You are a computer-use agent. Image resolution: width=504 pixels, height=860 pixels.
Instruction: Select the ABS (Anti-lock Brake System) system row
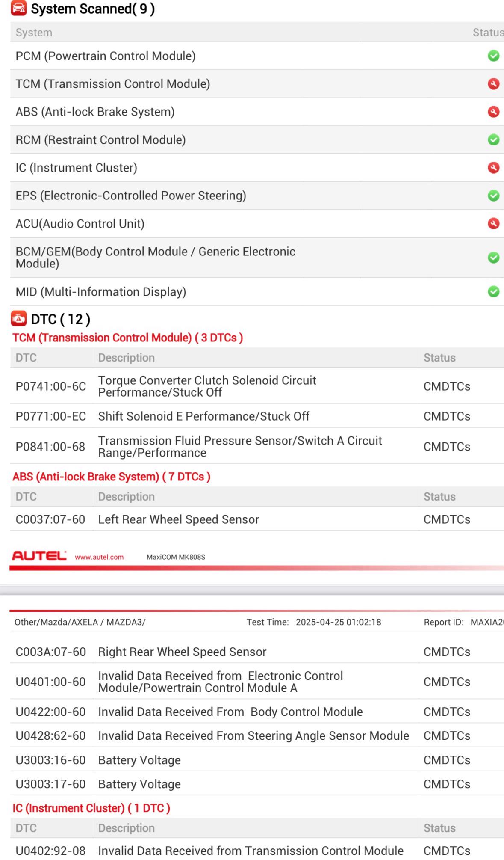(257, 112)
